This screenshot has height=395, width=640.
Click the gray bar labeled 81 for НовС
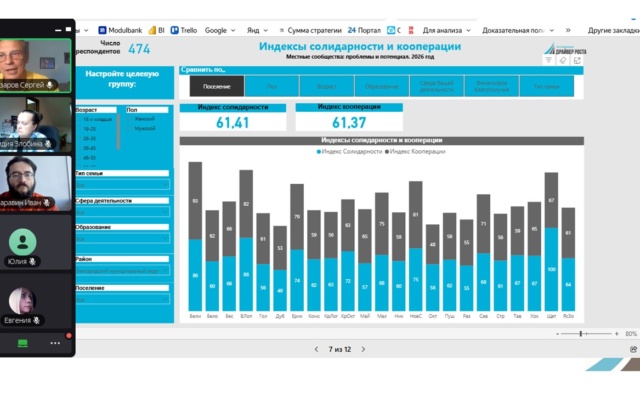(416, 215)
